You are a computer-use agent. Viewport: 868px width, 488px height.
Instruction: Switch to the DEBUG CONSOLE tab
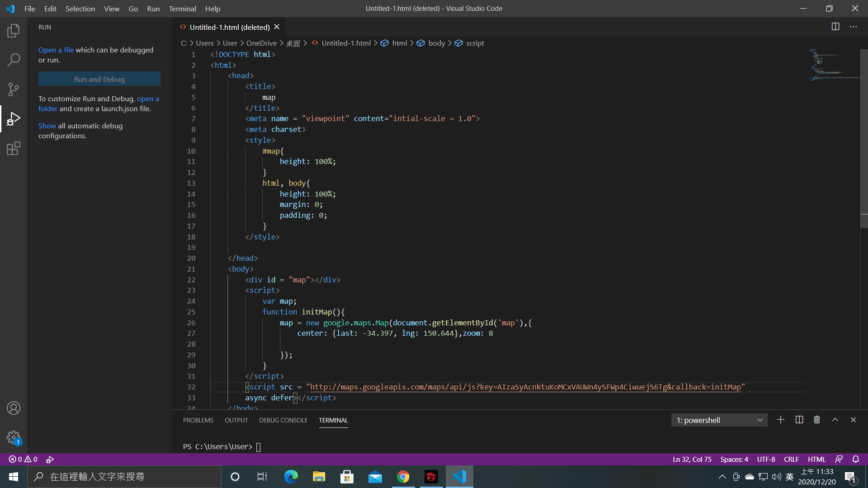pos(283,420)
